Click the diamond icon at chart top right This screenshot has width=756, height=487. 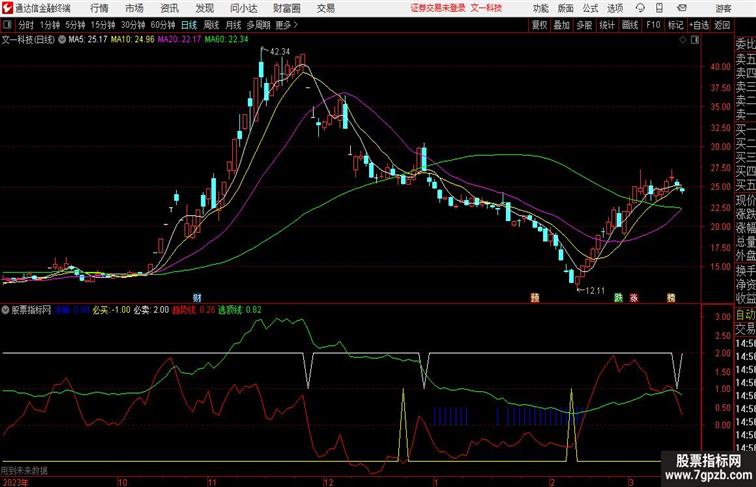[683, 40]
